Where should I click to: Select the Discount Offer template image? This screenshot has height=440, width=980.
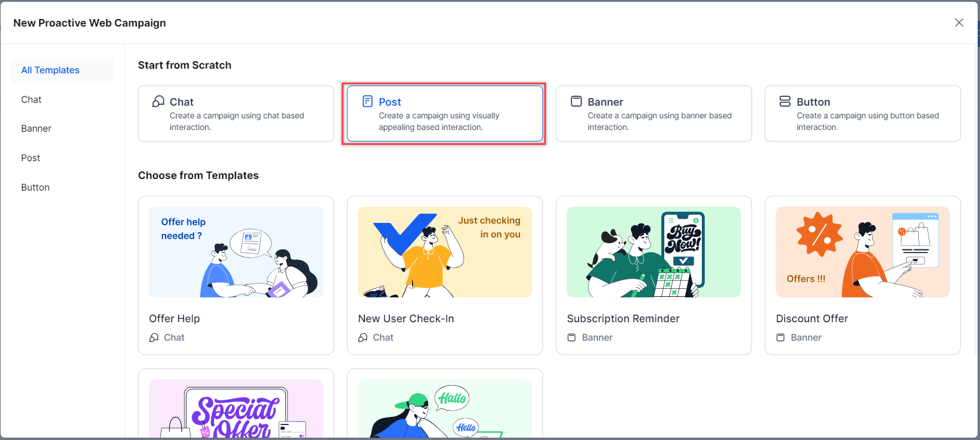[x=862, y=252]
